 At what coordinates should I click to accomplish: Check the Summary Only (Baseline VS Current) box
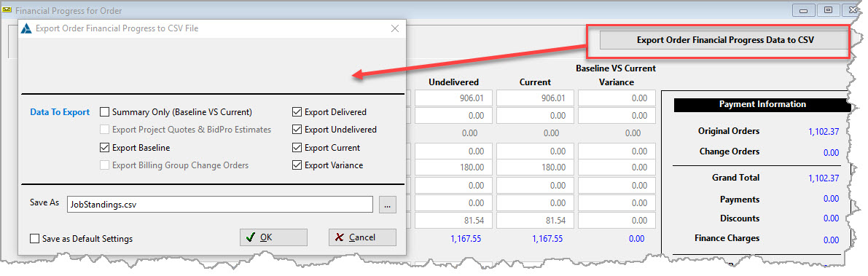(x=105, y=112)
